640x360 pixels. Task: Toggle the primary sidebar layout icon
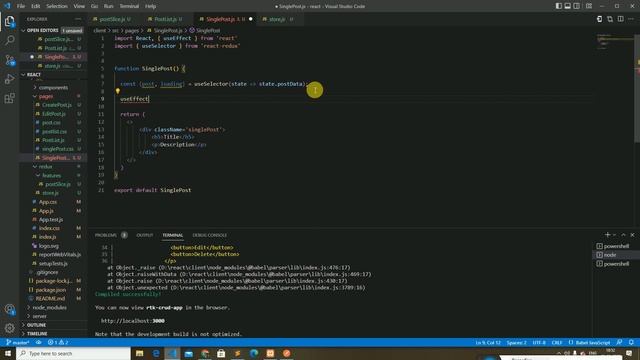(x=558, y=6)
